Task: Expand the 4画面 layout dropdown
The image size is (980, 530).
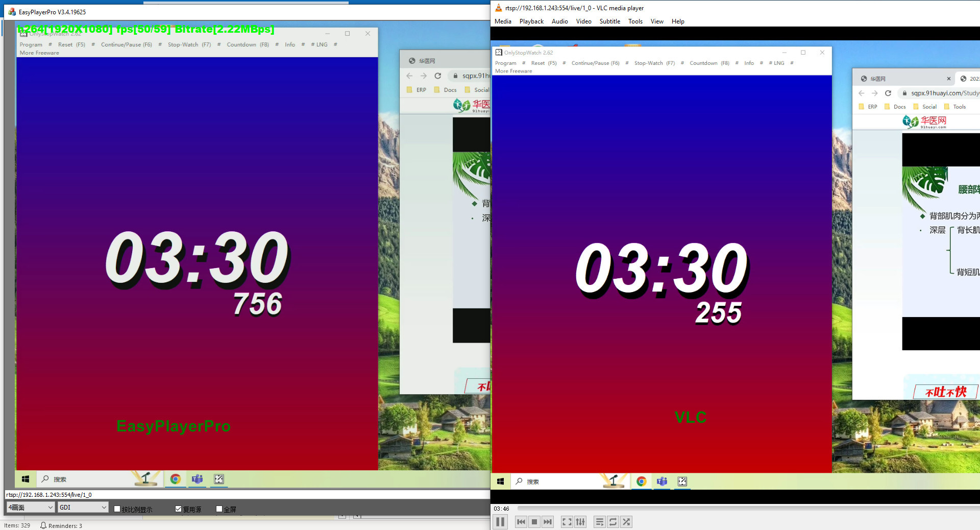Action: [30, 507]
